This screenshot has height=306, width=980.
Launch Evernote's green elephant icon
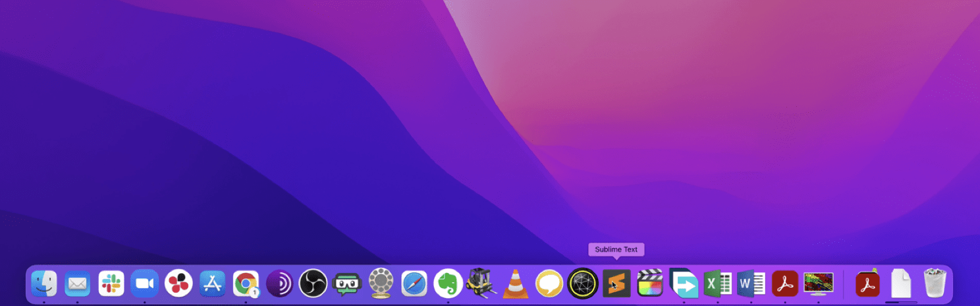pos(448,284)
